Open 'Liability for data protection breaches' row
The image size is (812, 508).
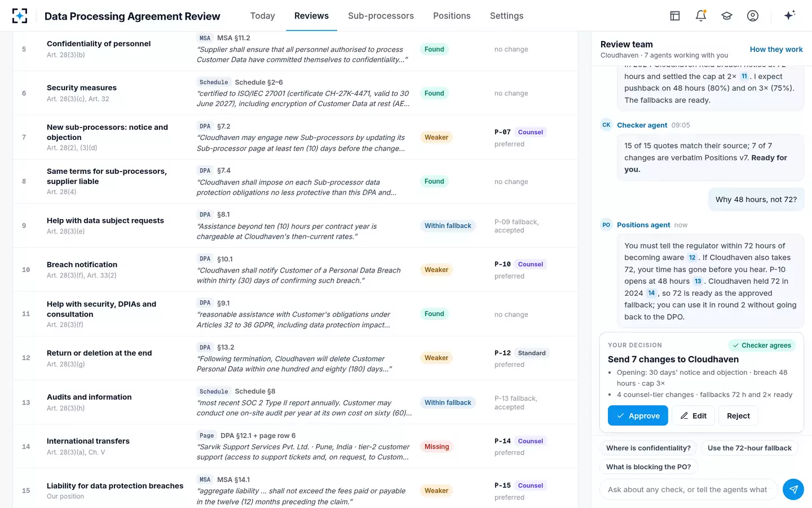(295, 491)
